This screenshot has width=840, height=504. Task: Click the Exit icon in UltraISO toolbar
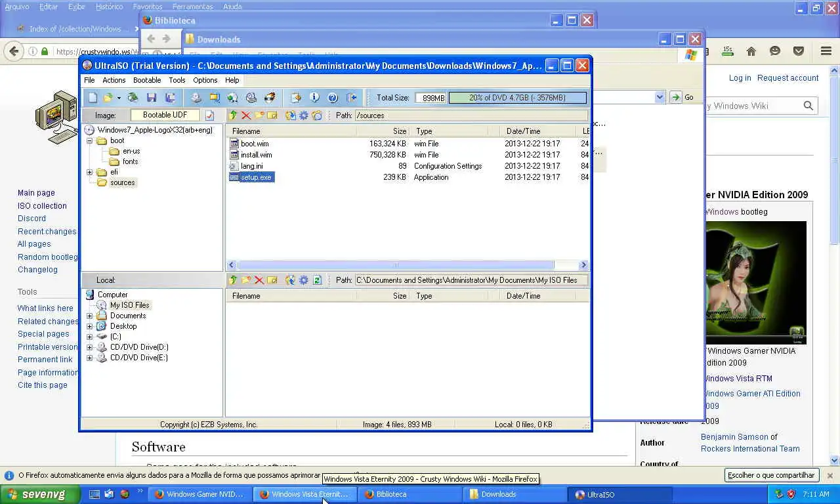pos(352,98)
